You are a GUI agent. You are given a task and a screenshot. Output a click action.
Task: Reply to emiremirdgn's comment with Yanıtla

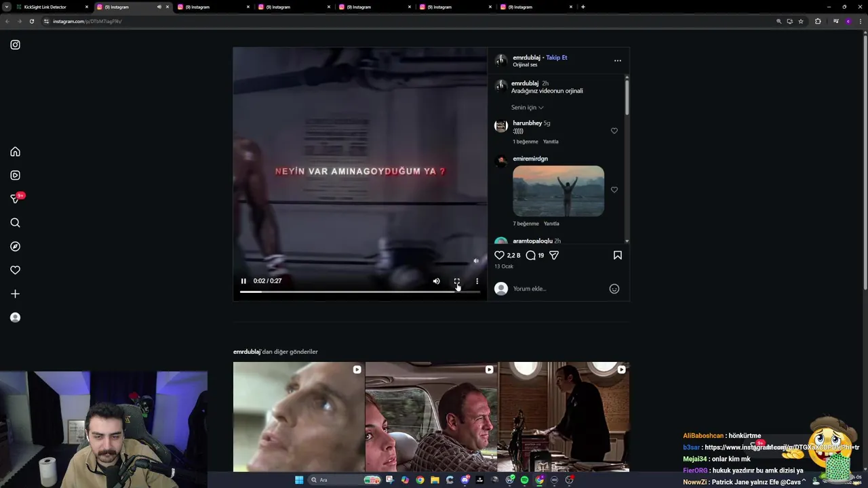point(551,224)
